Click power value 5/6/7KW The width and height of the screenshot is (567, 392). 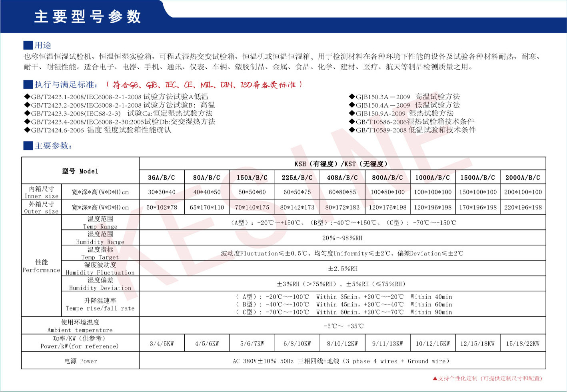[x=252, y=344]
